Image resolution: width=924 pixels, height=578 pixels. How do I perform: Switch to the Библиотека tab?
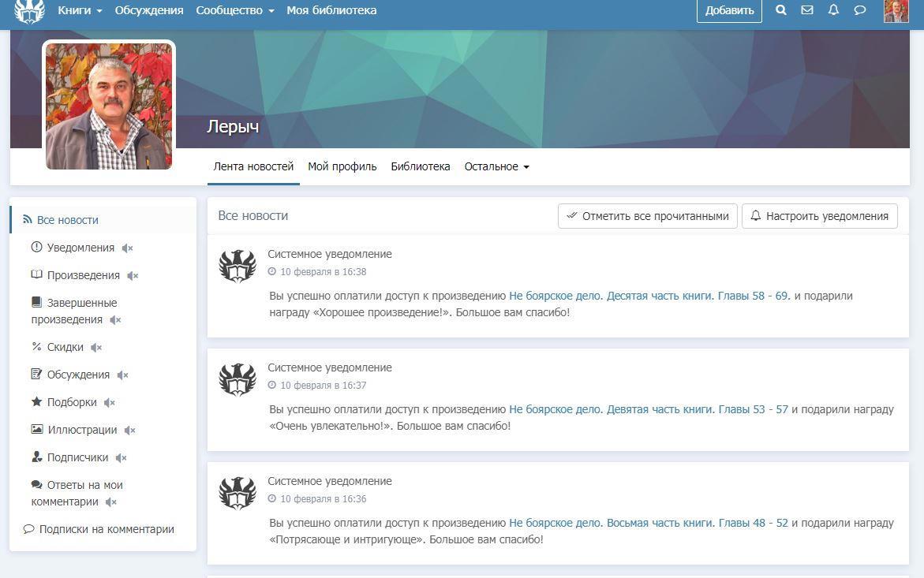pyautogui.click(x=420, y=167)
